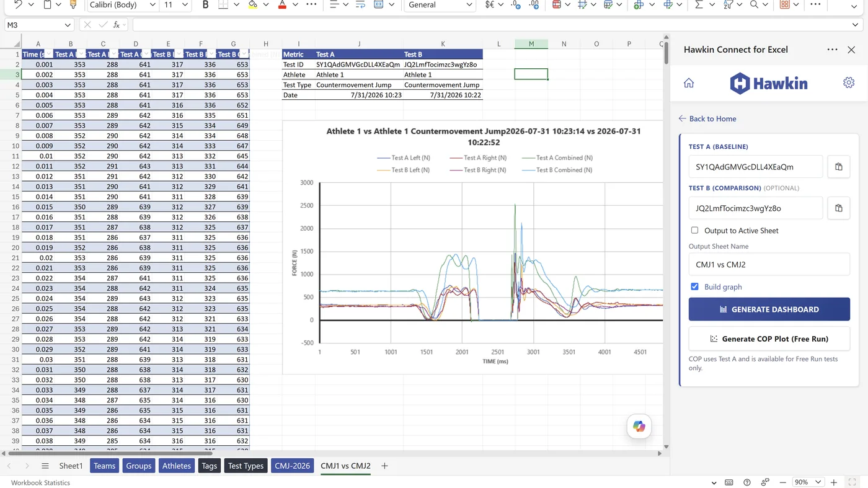This screenshot has width=868, height=488.
Task: Click the Delete cells icon
Action: point(668,4)
